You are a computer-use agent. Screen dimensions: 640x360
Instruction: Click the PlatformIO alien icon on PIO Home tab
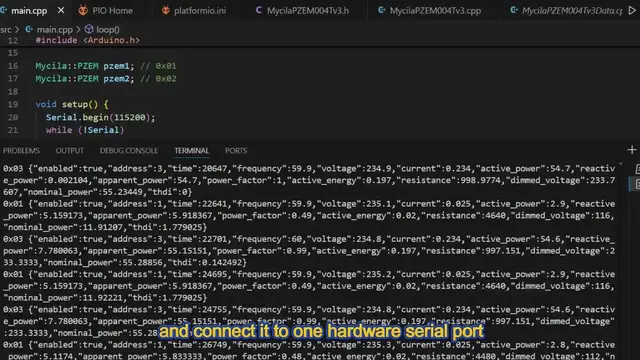point(83,11)
